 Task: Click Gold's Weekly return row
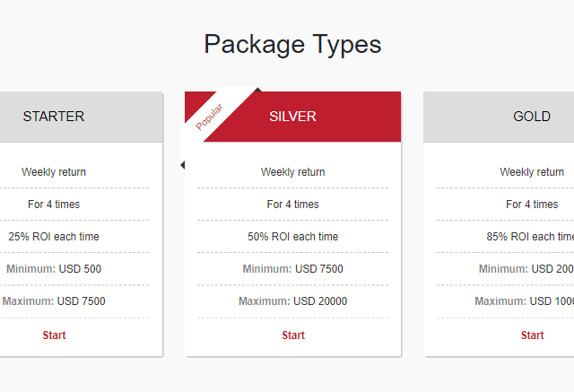click(x=505, y=172)
